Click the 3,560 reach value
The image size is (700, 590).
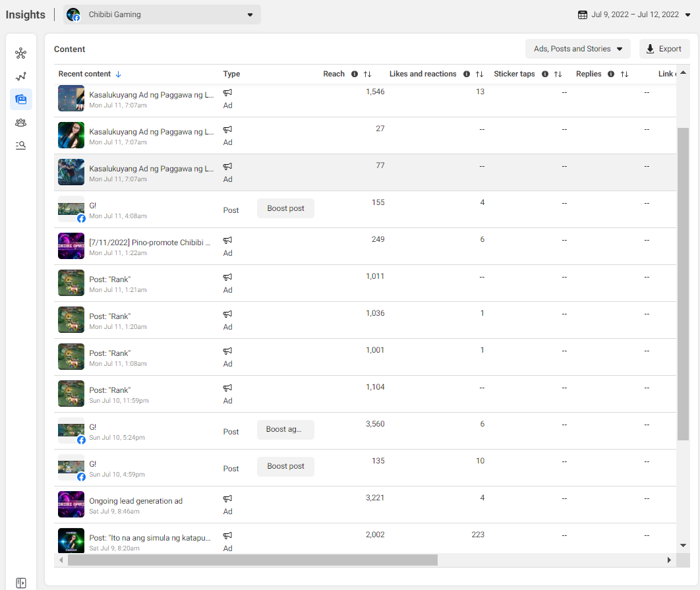[x=375, y=424]
